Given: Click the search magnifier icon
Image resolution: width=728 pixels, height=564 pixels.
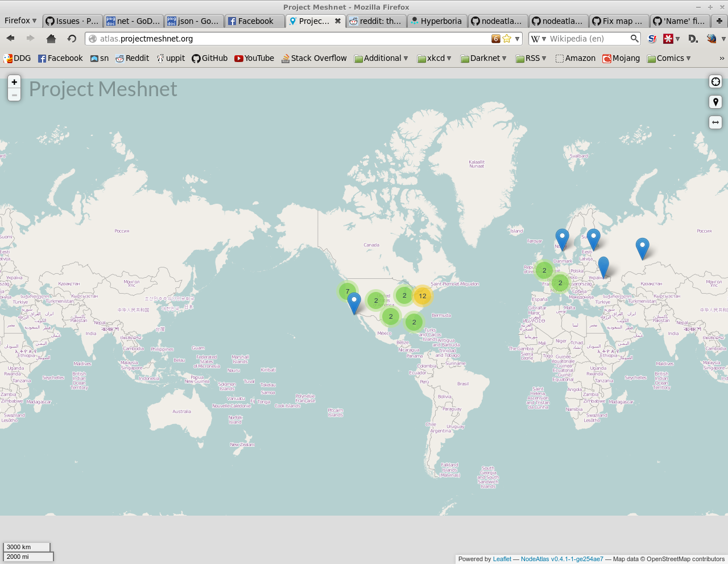Looking at the screenshot, I should coord(634,39).
